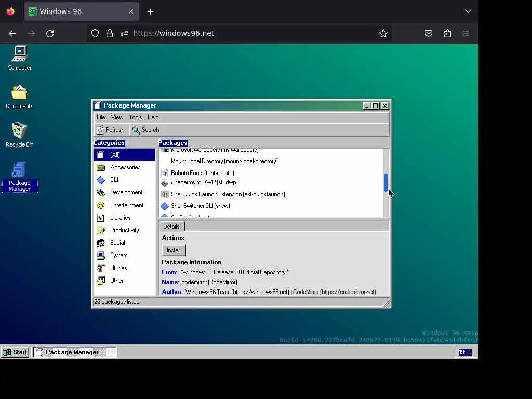This screenshot has width=532, height=399.
Task: Select the Package Manager desktop icon
Action: (20, 177)
